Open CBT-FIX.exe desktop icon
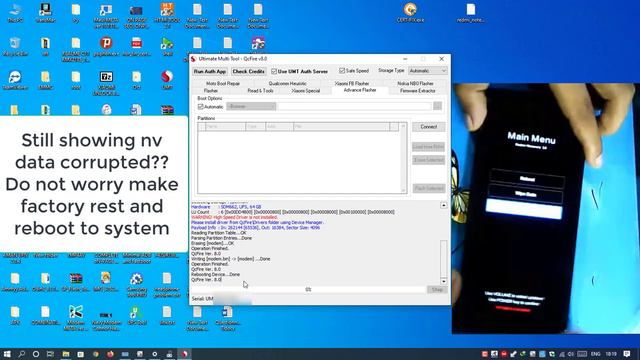Viewport: 640px width, 360px height. pos(410,12)
